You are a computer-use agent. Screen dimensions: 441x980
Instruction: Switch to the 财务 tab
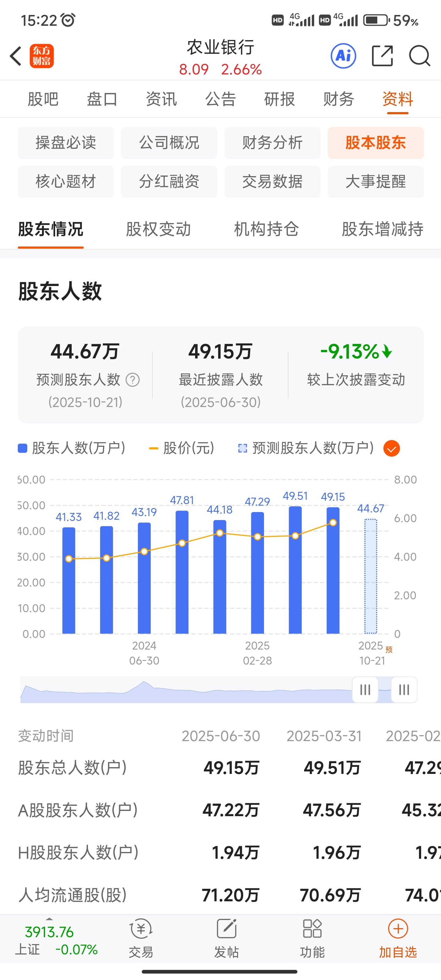click(x=339, y=99)
